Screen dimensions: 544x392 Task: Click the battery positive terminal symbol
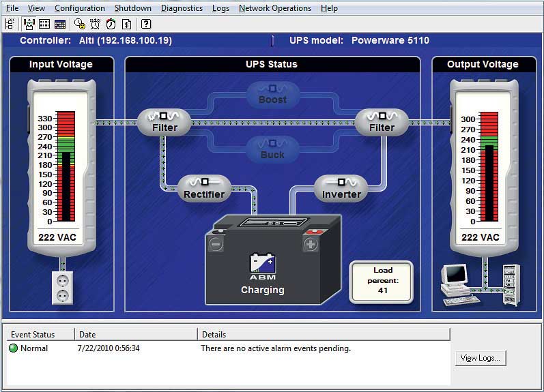coord(311,244)
